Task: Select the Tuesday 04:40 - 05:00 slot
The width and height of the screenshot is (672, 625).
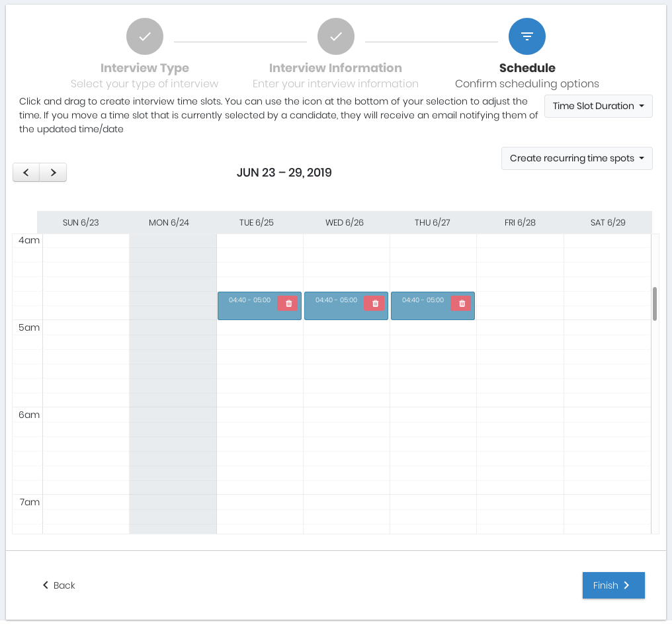Action: (249, 310)
